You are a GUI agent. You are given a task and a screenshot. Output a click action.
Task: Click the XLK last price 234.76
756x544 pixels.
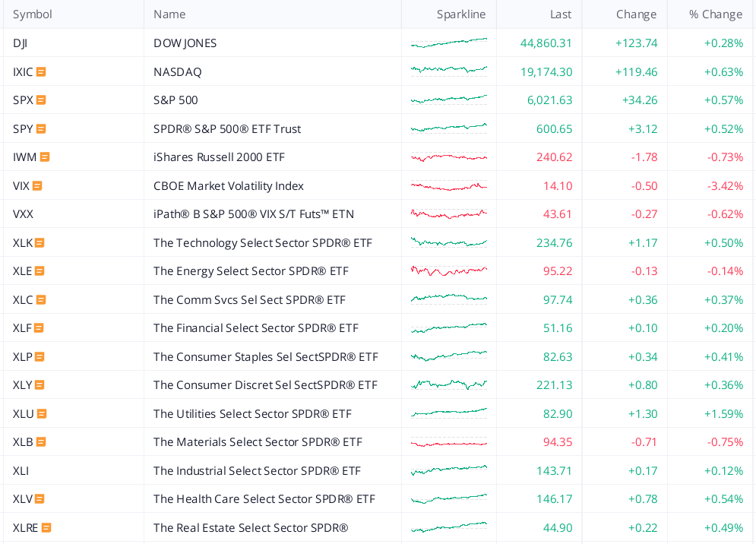pos(554,242)
